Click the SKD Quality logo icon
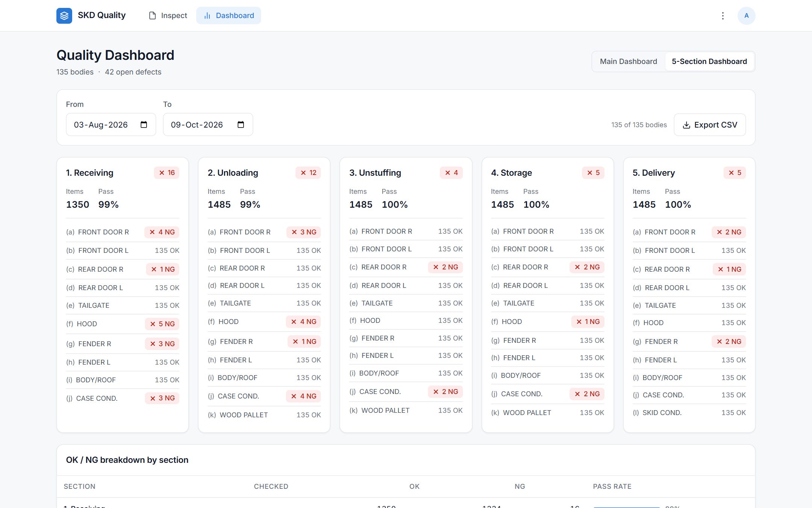812x508 pixels. tap(64, 15)
